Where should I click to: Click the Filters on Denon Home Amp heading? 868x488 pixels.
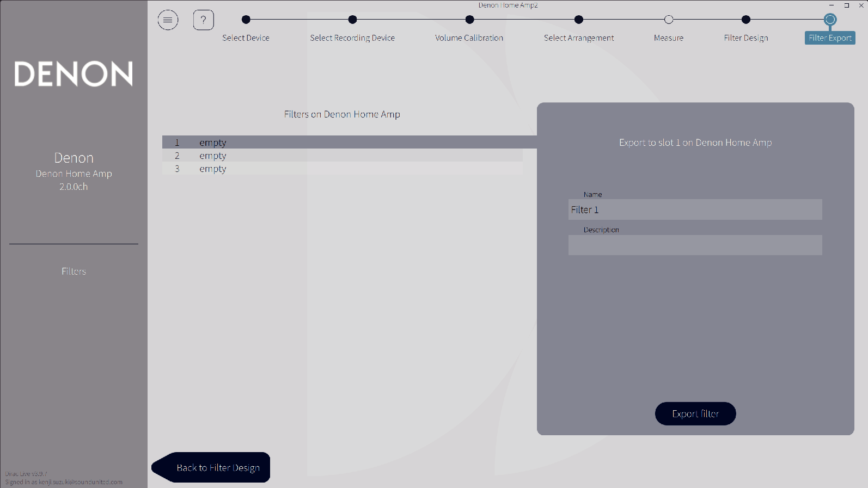(342, 114)
